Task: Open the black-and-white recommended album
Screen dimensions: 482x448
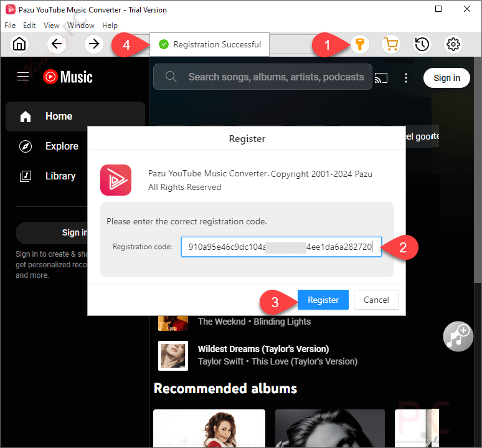Action: click(330, 428)
